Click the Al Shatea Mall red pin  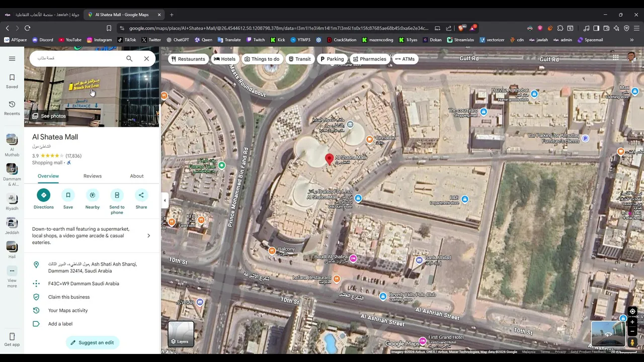pyautogui.click(x=330, y=159)
